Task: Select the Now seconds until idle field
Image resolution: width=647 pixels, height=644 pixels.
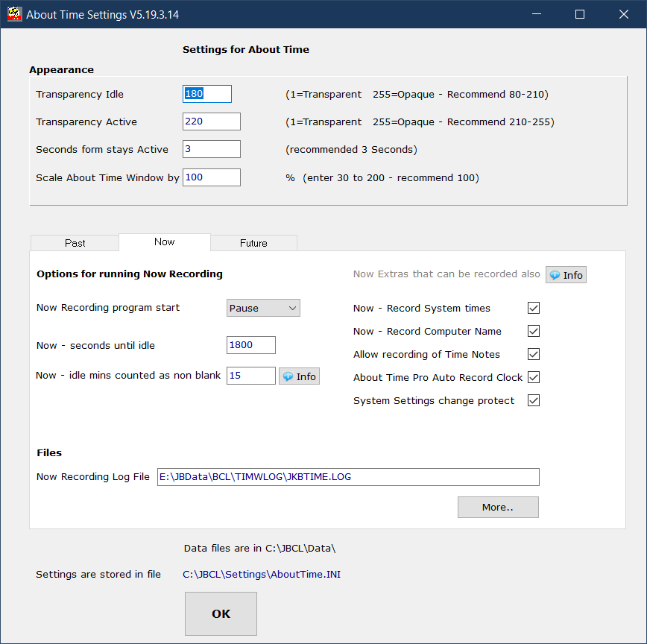Action: coord(250,345)
